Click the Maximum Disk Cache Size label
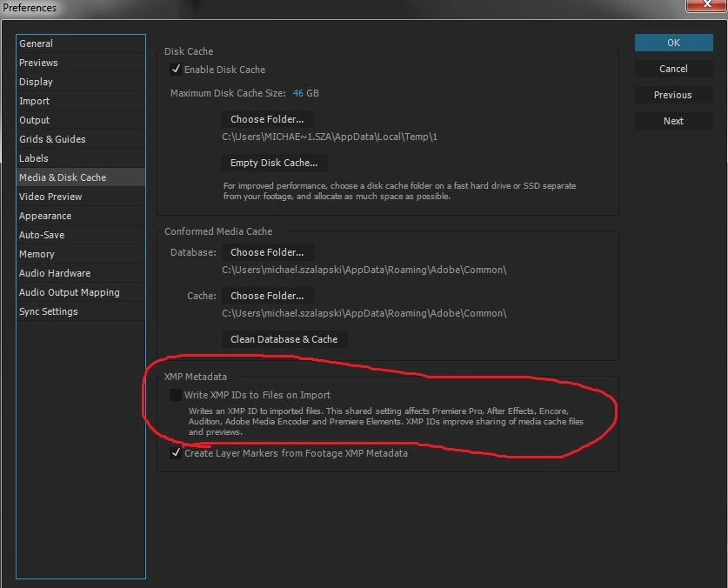This screenshot has width=728, height=588. (228, 93)
